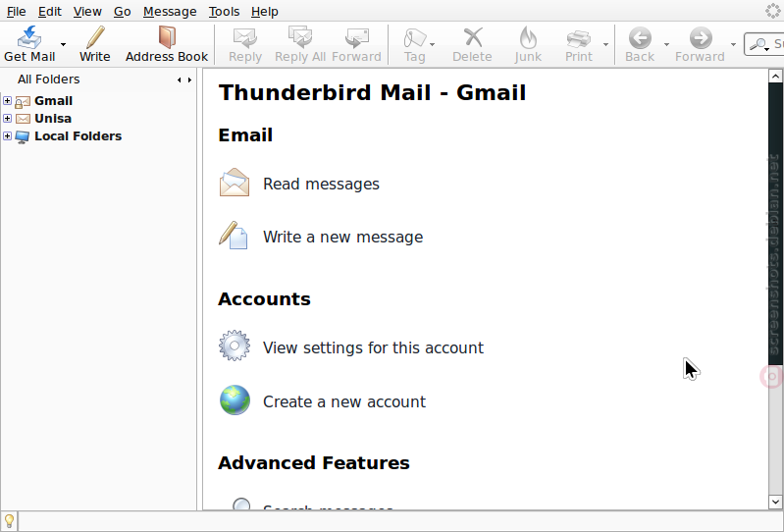784x532 pixels.
Task: Open the View menu
Action: pos(87,11)
